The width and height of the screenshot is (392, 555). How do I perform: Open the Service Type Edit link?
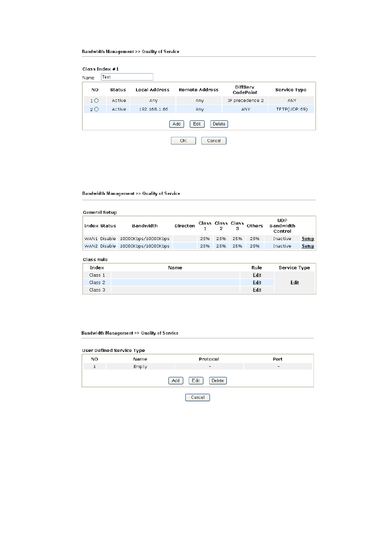[x=295, y=282]
